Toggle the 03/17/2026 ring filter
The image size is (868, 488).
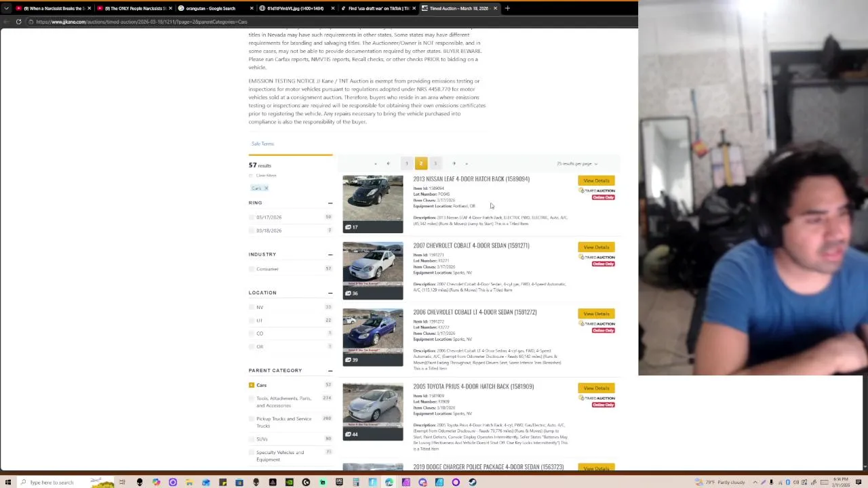click(x=252, y=217)
